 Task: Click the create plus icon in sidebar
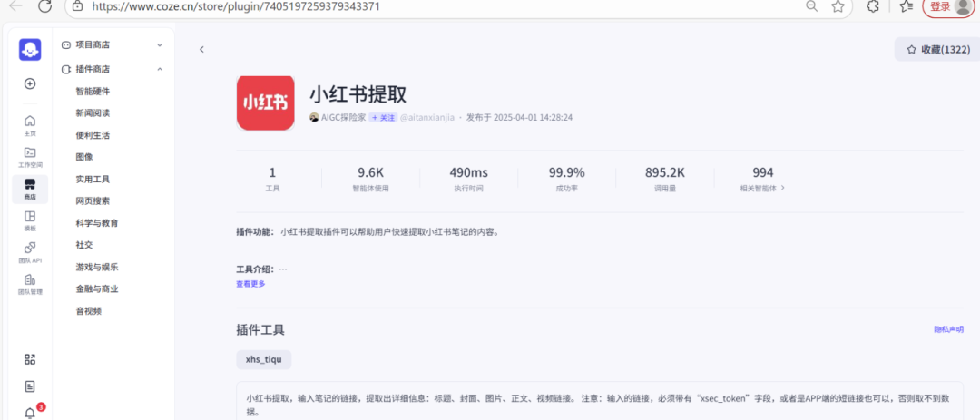[x=29, y=83]
